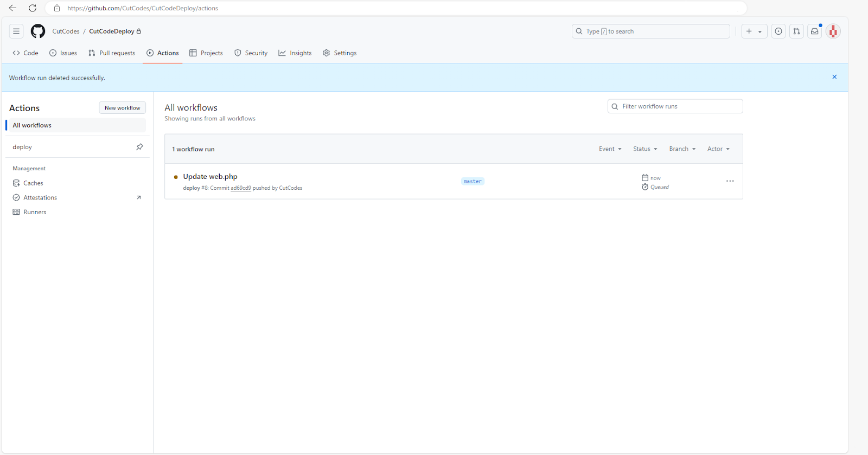Viewport: 868px width, 455px height.
Task: Open the notifications inbox icon
Action: point(815,31)
